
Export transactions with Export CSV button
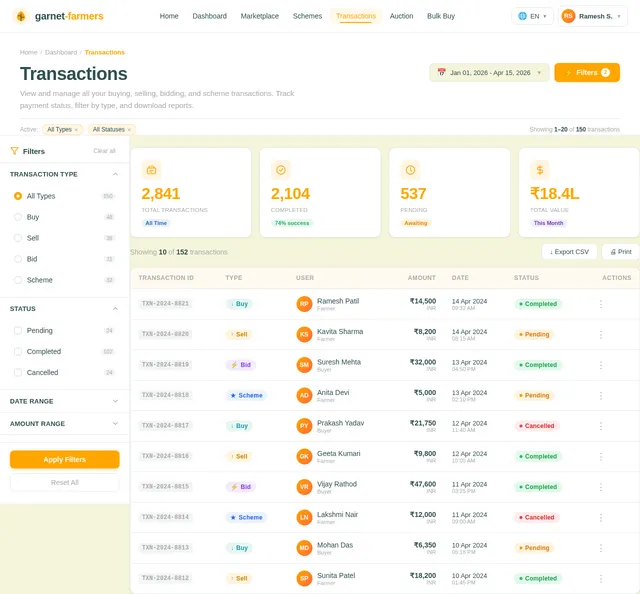(x=569, y=252)
